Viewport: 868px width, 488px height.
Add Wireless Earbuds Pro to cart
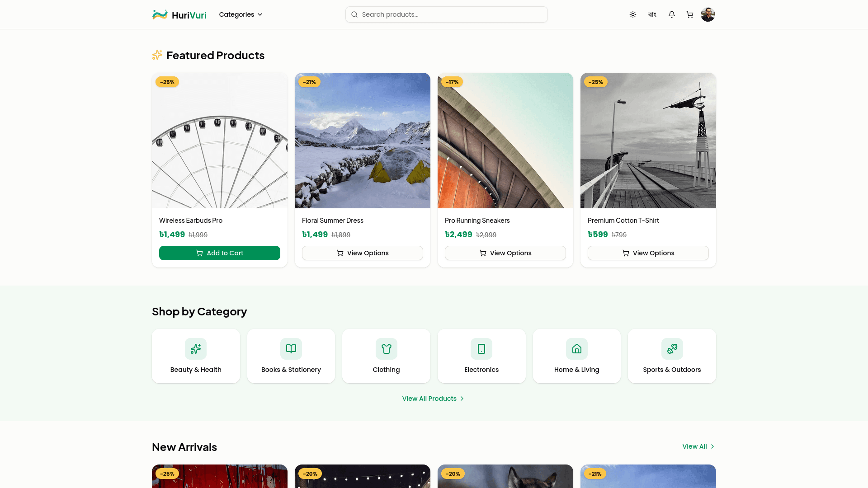(x=220, y=253)
